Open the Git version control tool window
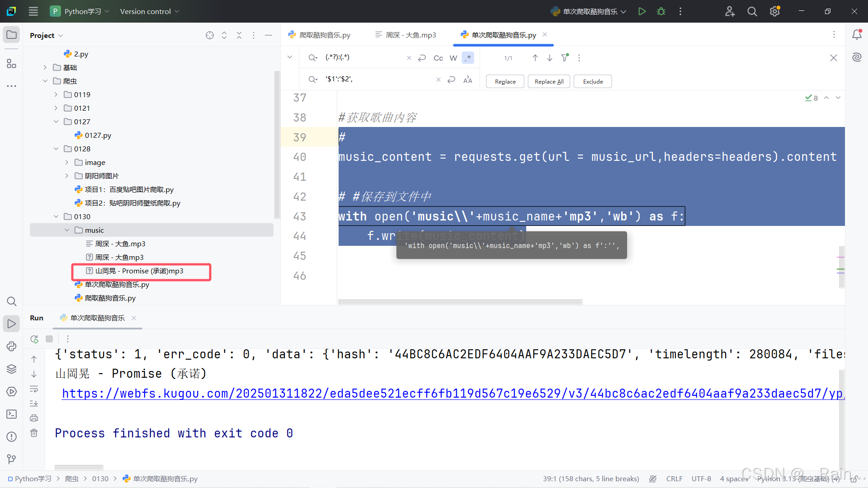The width and height of the screenshot is (868, 488). pyautogui.click(x=12, y=459)
